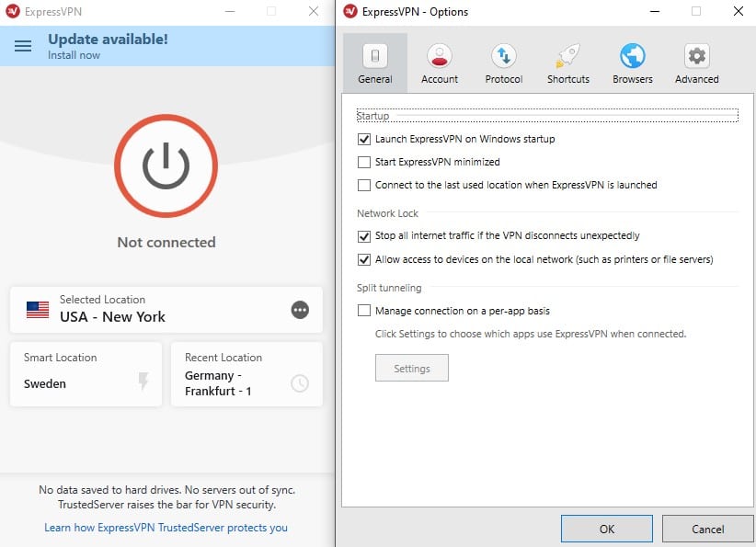
Task: Click the Update available! heading
Action: click(108, 39)
